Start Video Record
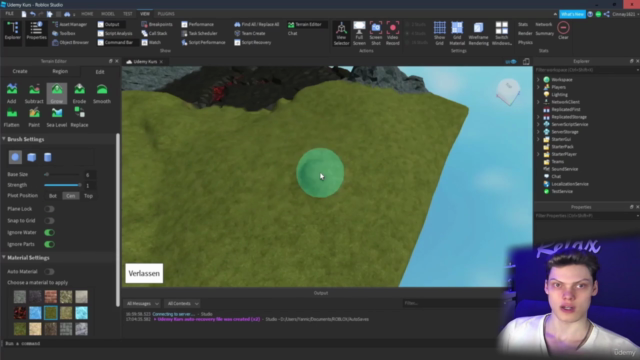This screenshot has height=360, width=640. pos(393,33)
